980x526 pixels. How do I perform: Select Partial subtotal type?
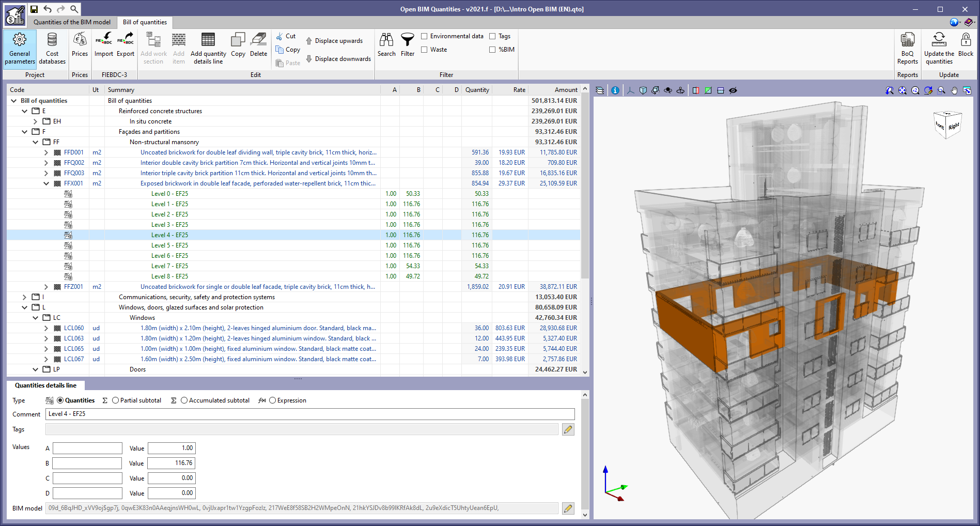(116, 400)
